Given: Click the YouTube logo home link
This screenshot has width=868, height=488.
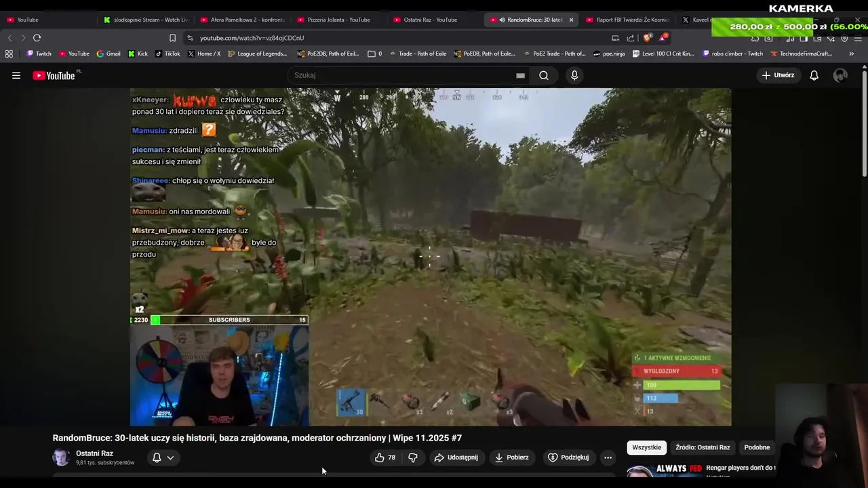Looking at the screenshot, I should pos(54,75).
